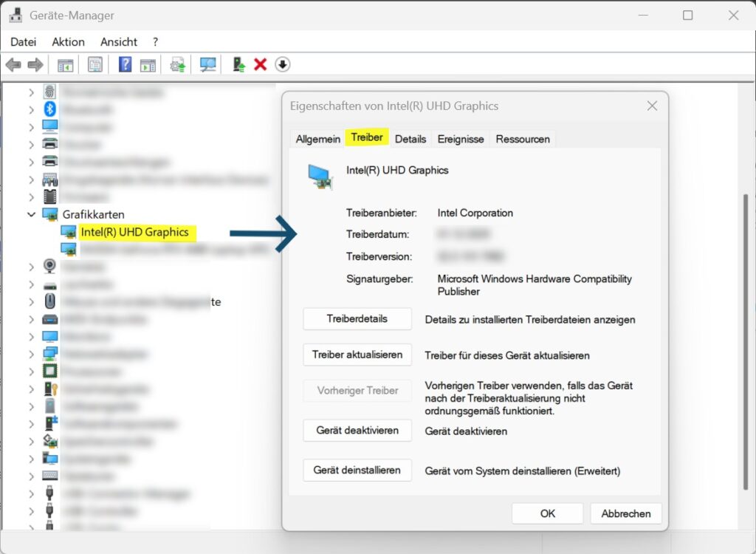Viewport: 756px width, 554px height.
Task: Click the Gerät deaktivieren button
Action: point(357,430)
